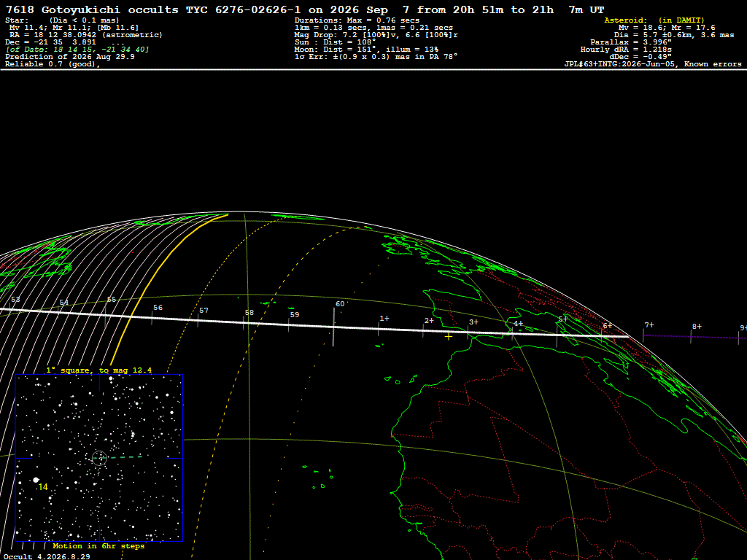Click the star chart inset thumbnail
Viewport: 747px width, 560px height.
tap(99, 458)
